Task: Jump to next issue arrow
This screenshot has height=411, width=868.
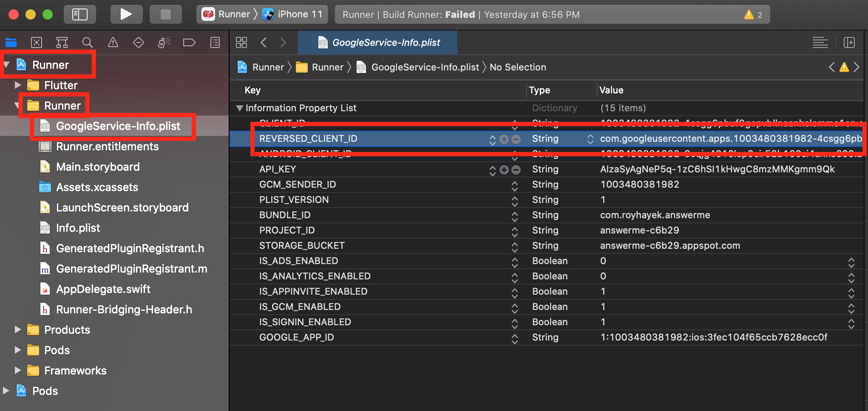Action: (x=857, y=67)
